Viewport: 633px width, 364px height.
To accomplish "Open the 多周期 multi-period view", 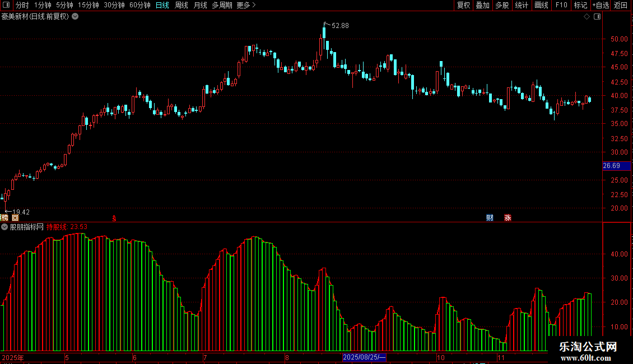I will [222, 5].
